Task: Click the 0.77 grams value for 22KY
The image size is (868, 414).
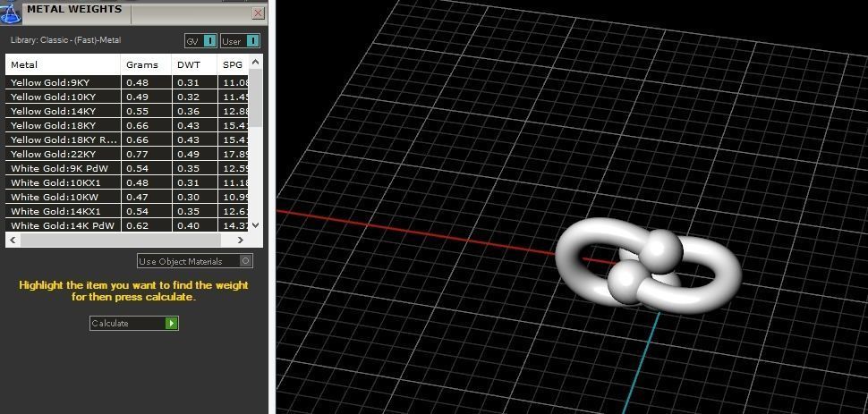Action: (137, 155)
